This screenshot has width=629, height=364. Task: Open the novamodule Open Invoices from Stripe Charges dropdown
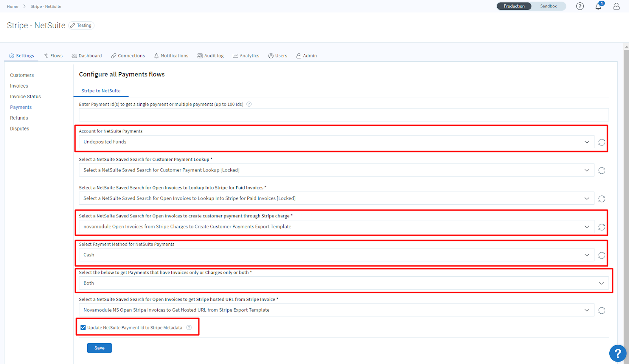click(x=337, y=227)
